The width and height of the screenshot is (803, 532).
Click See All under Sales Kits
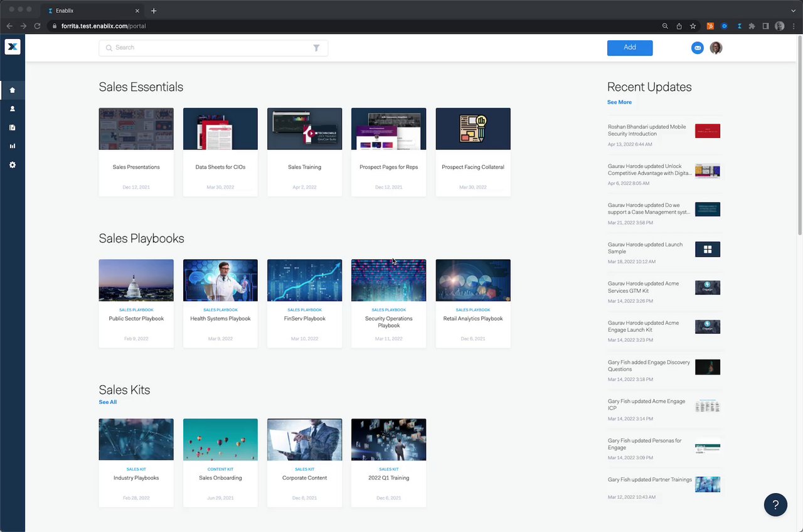(107, 402)
